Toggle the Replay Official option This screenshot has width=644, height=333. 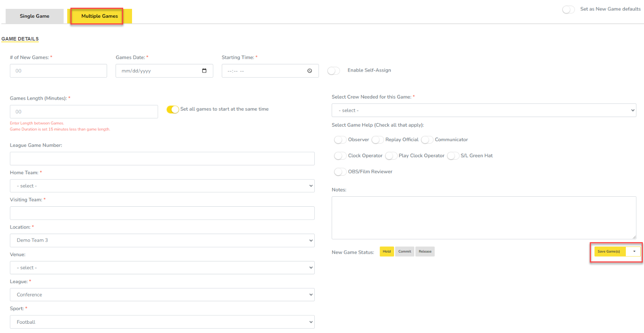(x=378, y=140)
